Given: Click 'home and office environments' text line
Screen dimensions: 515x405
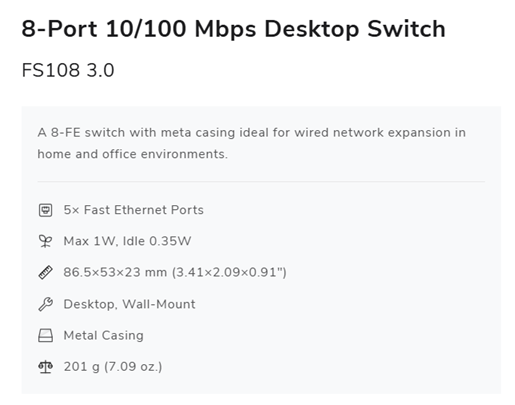Looking at the screenshot, I should tap(132, 154).
